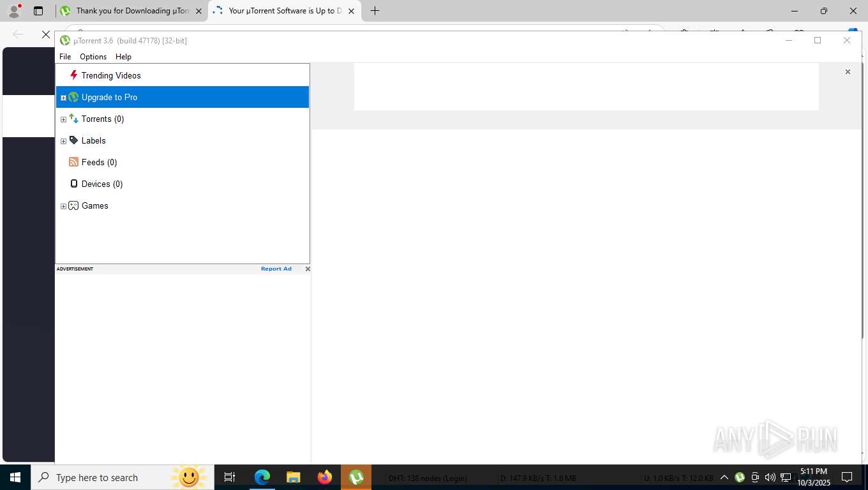Screen dimensions: 868x490
Task: Open the volume control in the tray
Action: click(770, 477)
